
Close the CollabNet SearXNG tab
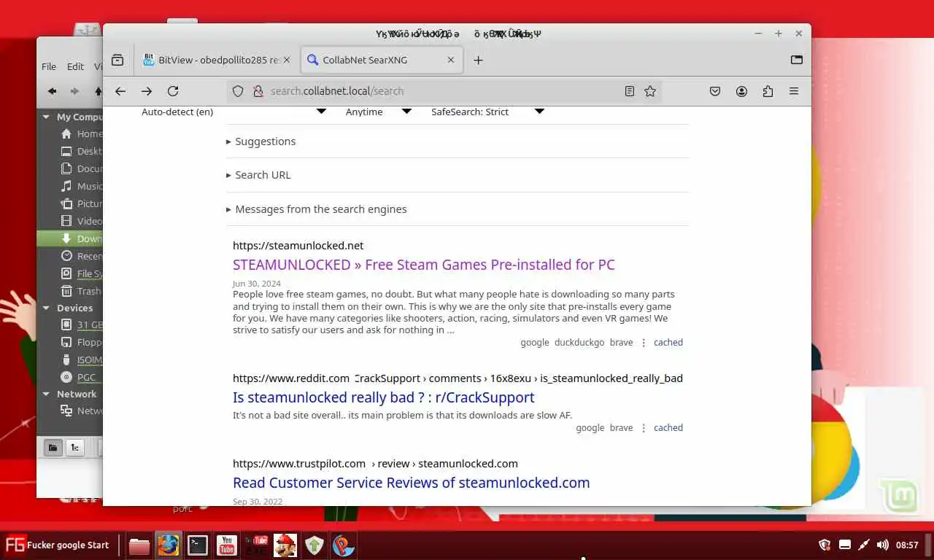pyautogui.click(x=451, y=61)
